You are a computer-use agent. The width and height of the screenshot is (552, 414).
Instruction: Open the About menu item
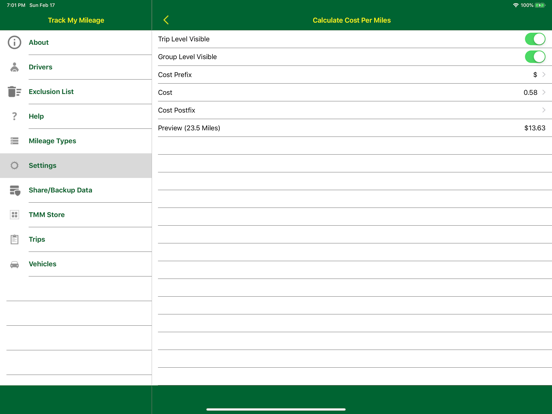(x=76, y=42)
